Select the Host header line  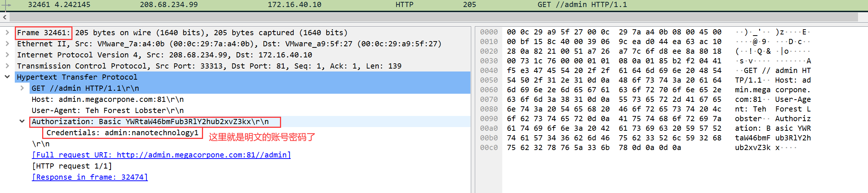[107, 99]
